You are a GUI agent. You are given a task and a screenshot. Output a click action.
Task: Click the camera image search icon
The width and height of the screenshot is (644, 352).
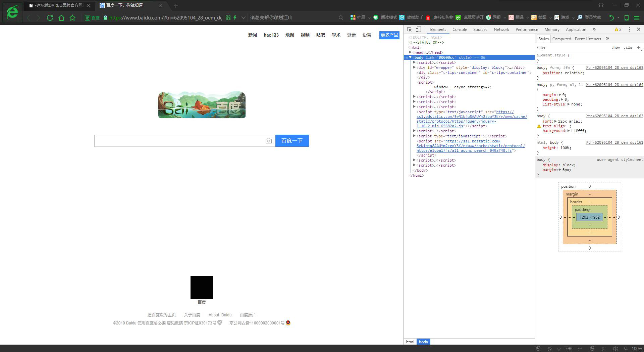[x=268, y=141]
